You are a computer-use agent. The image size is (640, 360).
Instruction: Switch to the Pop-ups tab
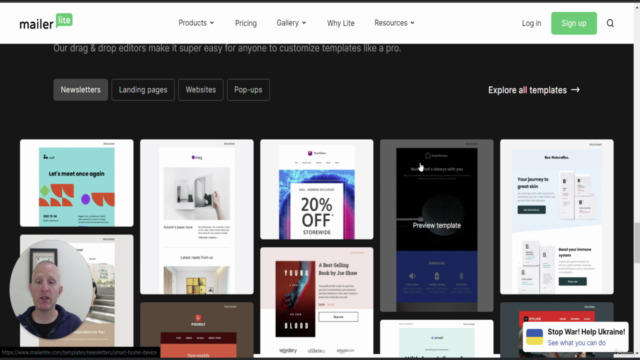pyautogui.click(x=248, y=90)
